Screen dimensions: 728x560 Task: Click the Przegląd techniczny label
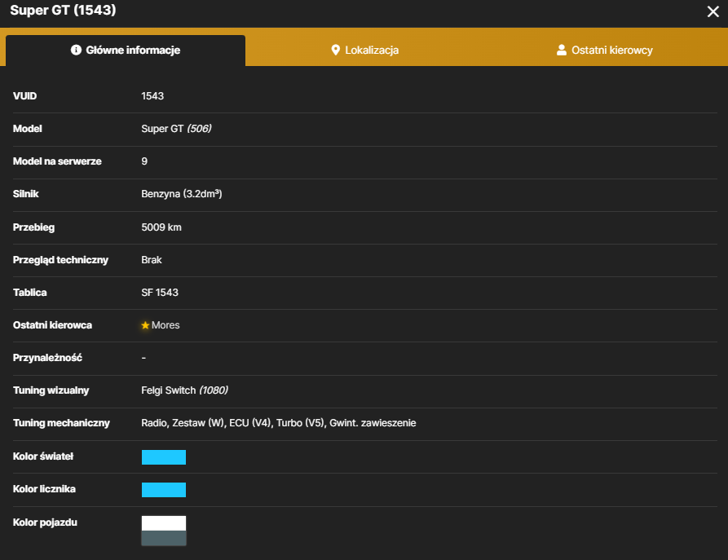[x=60, y=260]
